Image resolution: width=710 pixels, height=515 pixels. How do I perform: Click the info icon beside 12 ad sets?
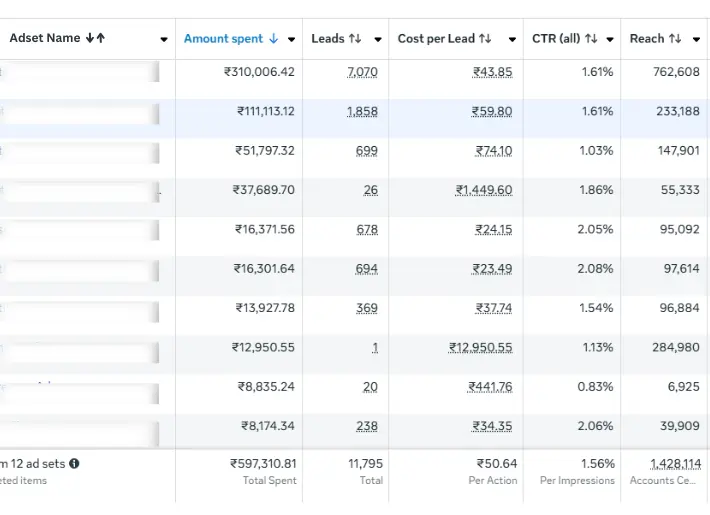[74, 464]
